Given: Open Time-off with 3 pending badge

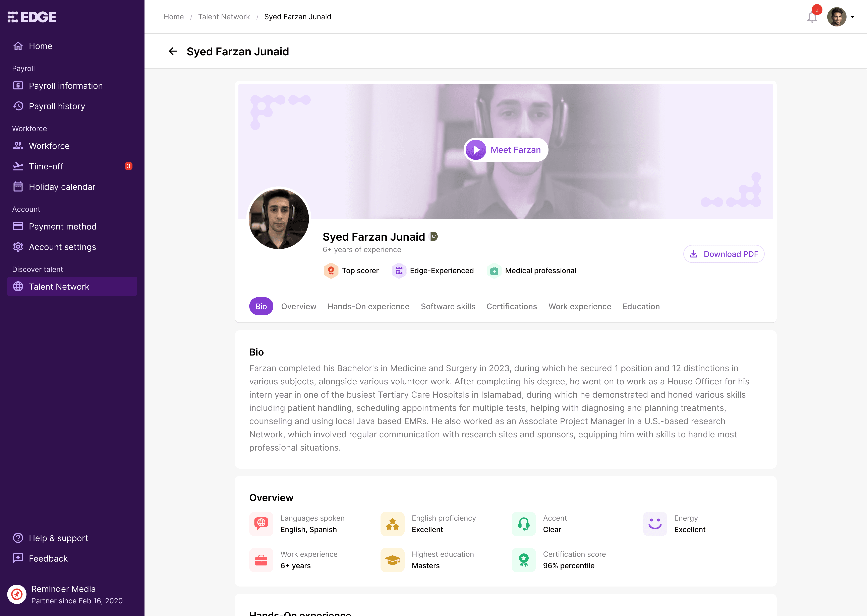Looking at the screenshot, I should (72, 166).
